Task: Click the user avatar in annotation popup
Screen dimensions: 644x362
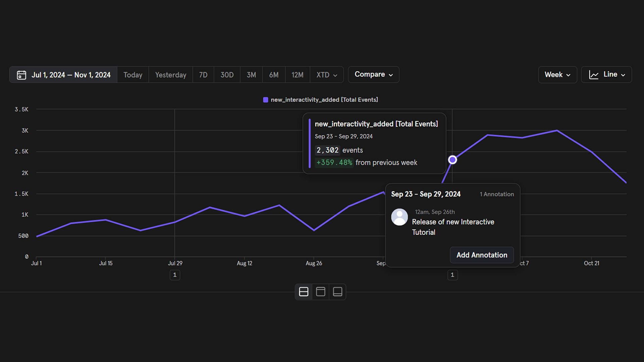Action: [x=399, y=217]
